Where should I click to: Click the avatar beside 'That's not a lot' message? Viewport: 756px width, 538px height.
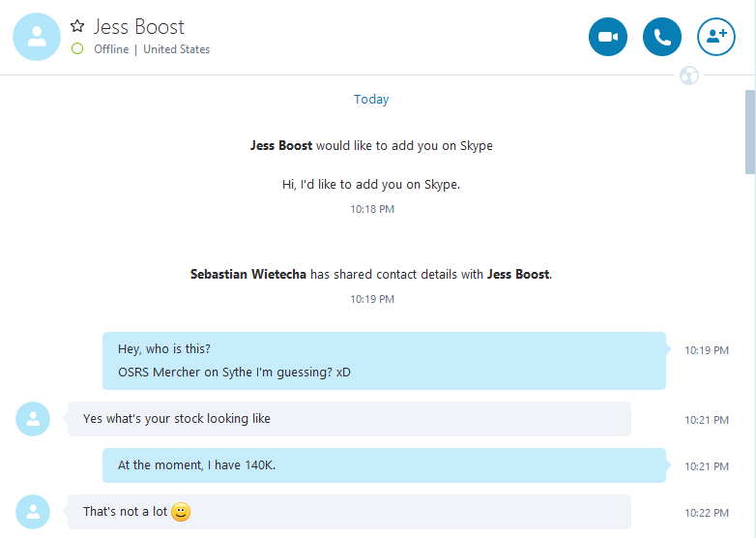33,512
